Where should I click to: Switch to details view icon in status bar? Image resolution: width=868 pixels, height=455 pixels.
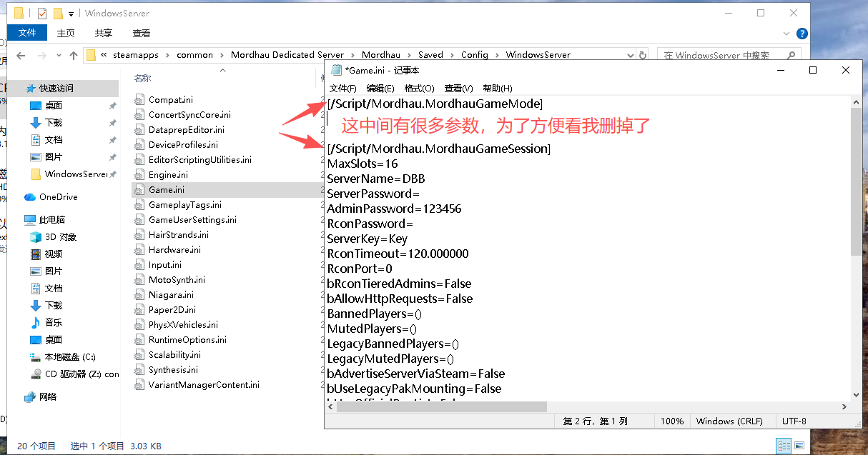[x=783, y=446]
